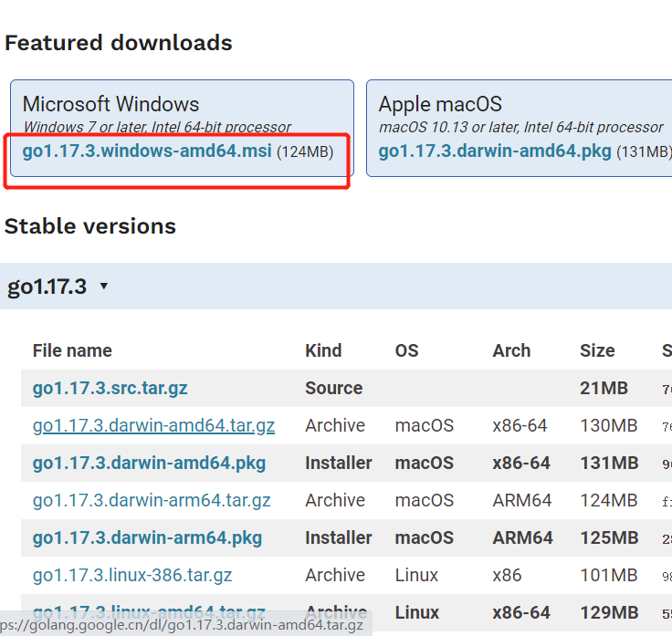Click the Source kind cell
The width and height of the screenshot is (672, 636).
click(334, 388)
